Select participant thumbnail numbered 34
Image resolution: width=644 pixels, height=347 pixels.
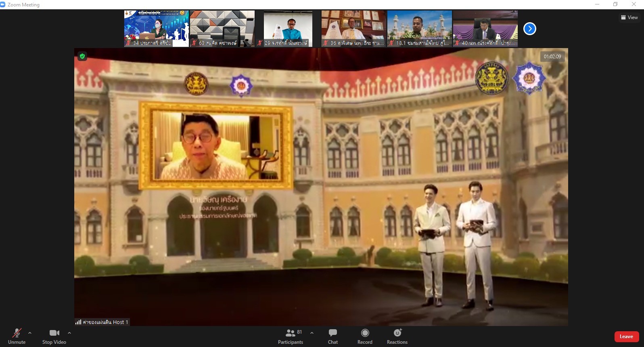156,29
